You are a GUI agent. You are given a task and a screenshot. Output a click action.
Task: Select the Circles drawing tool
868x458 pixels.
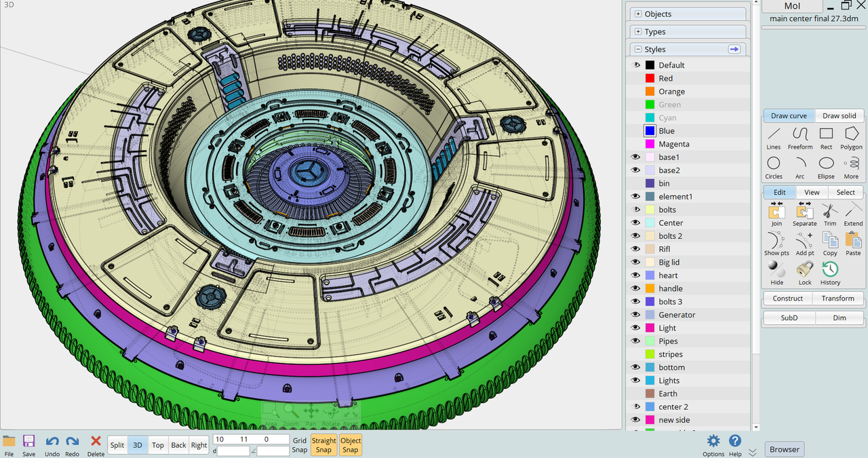coord(774,168)
